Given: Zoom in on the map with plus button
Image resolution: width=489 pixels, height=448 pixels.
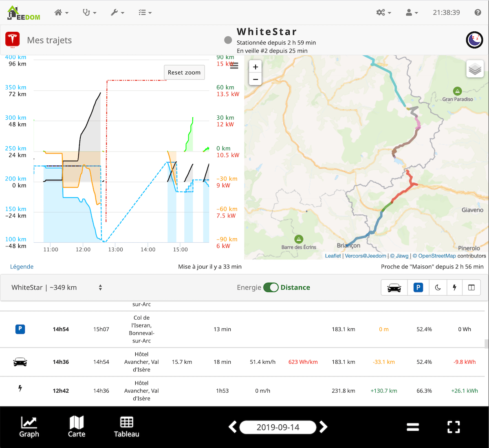Looking at the screenshot, I should tap(255, 66).
